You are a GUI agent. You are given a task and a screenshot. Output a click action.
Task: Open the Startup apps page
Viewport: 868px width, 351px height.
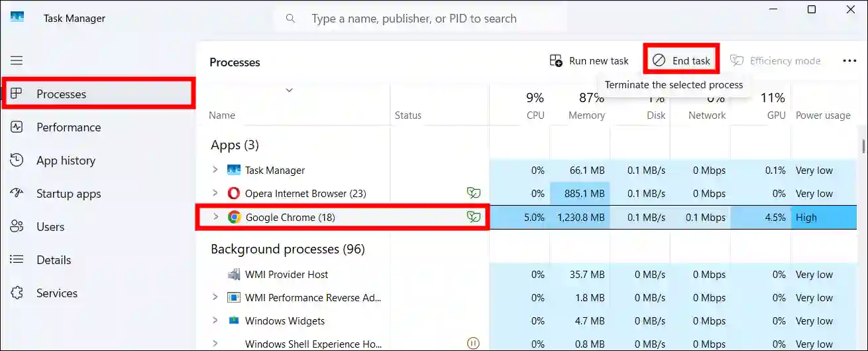coord(99,193)
